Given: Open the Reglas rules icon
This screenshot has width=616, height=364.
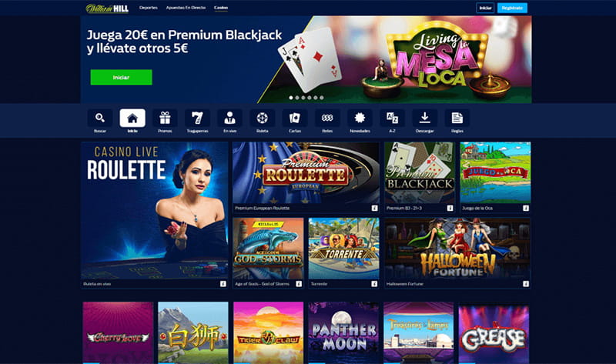Looking at the screenshot, I should [x=457, y=118].
